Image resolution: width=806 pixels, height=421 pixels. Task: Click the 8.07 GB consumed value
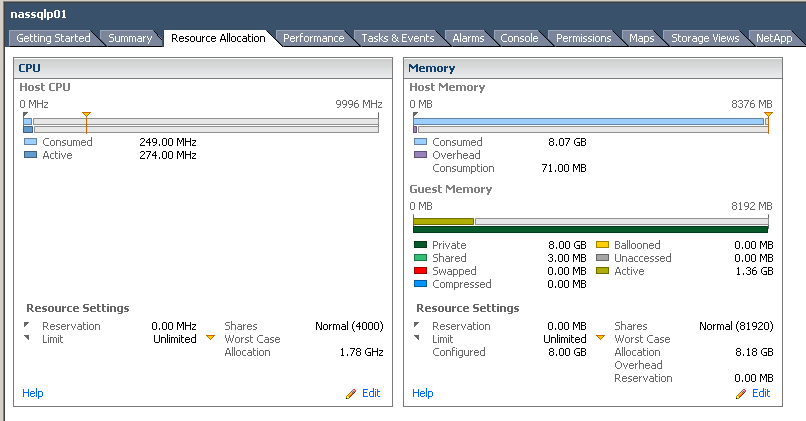pos(567,142)
